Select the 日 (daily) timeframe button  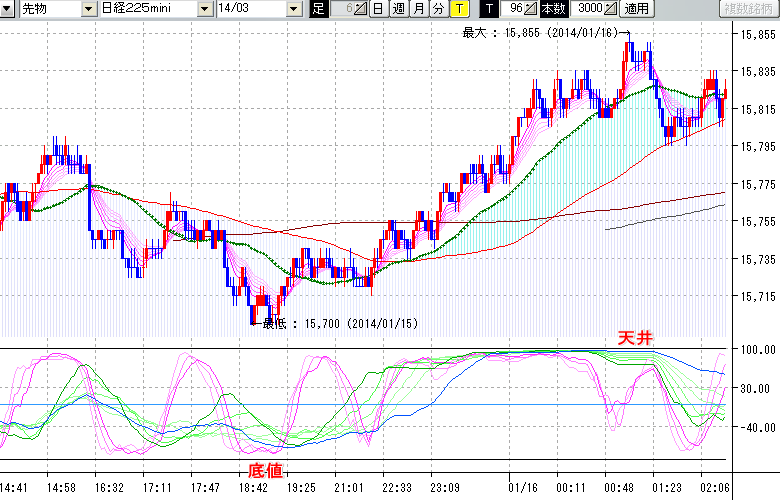377,9
